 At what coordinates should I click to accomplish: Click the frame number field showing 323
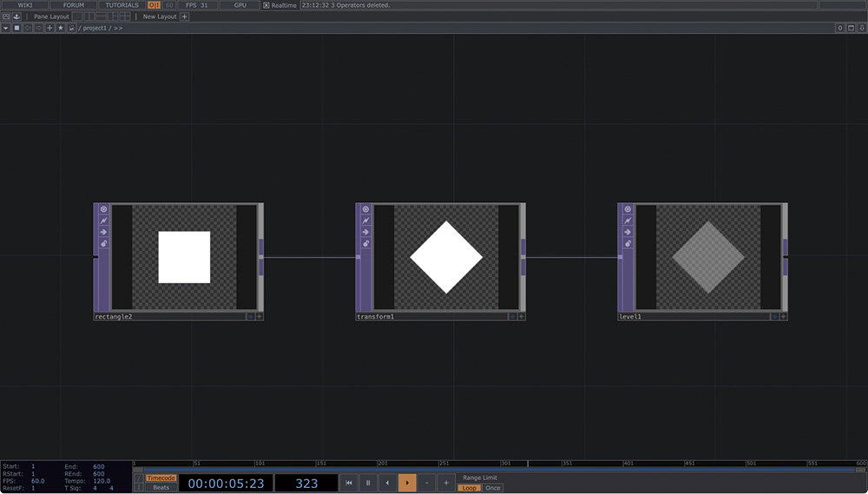306,484
